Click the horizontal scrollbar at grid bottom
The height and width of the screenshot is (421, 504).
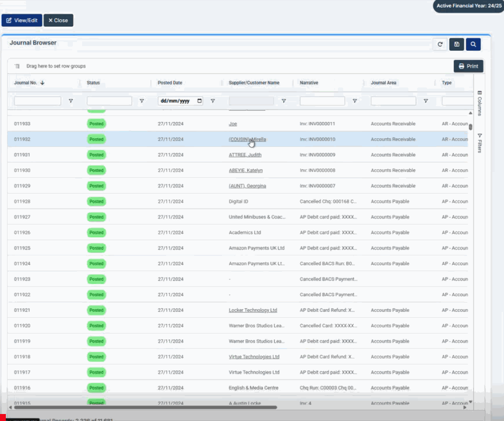pyautogui.click(x=146, y=408)
